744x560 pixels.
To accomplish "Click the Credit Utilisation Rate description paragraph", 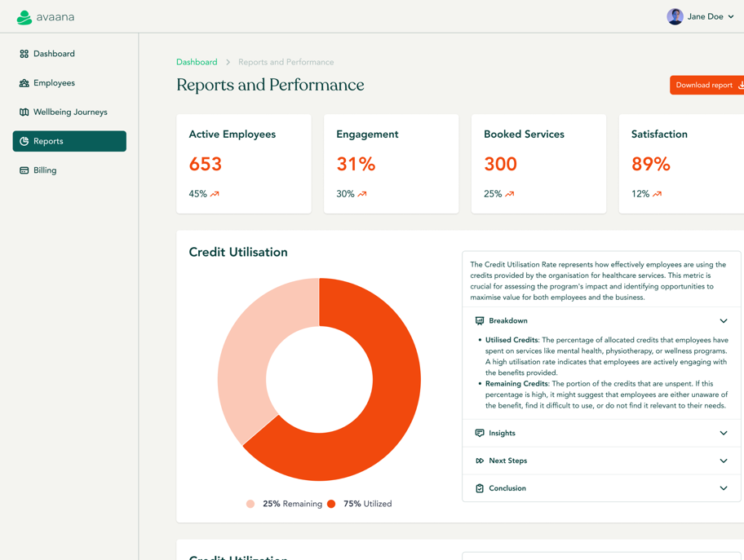I will (598, 281).
